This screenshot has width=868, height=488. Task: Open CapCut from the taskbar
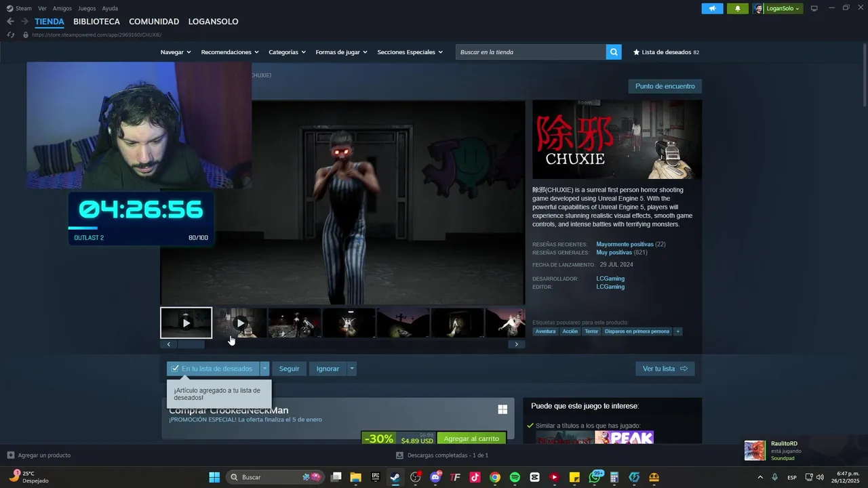[x=534, y=477]
